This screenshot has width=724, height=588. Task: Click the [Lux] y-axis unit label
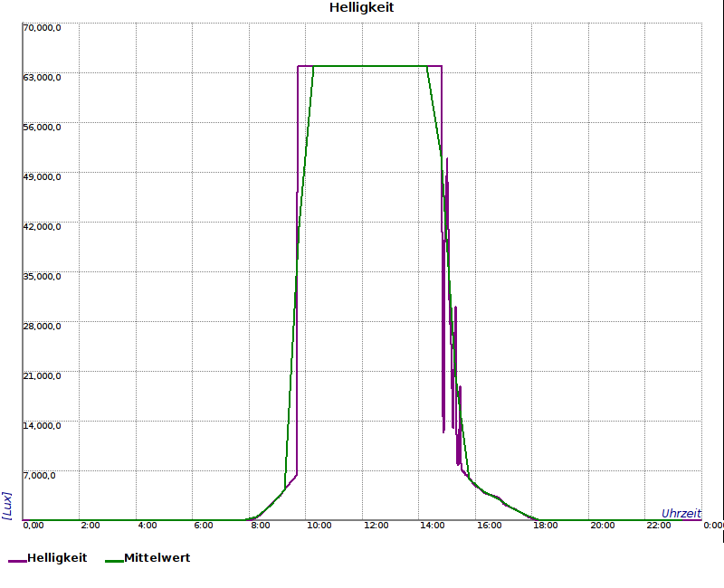click(7, 505)
